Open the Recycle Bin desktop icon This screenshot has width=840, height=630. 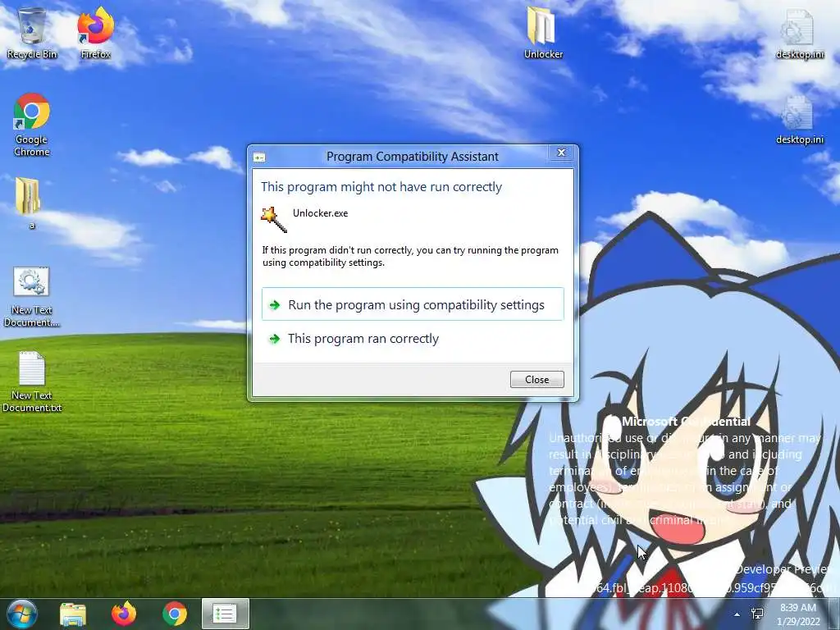click(x=32, y=33)
